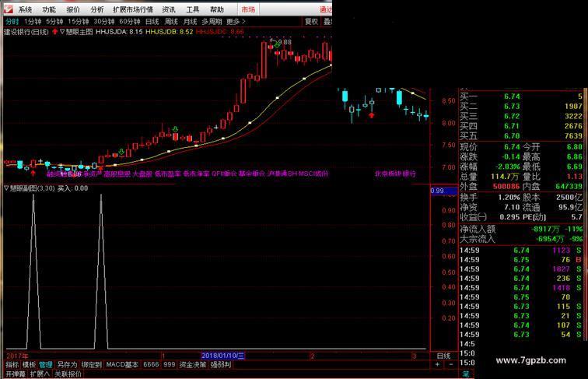588x379 pixels.
Task: Click the QFII重仓 sector tag
Action: [x=224, y=174]
